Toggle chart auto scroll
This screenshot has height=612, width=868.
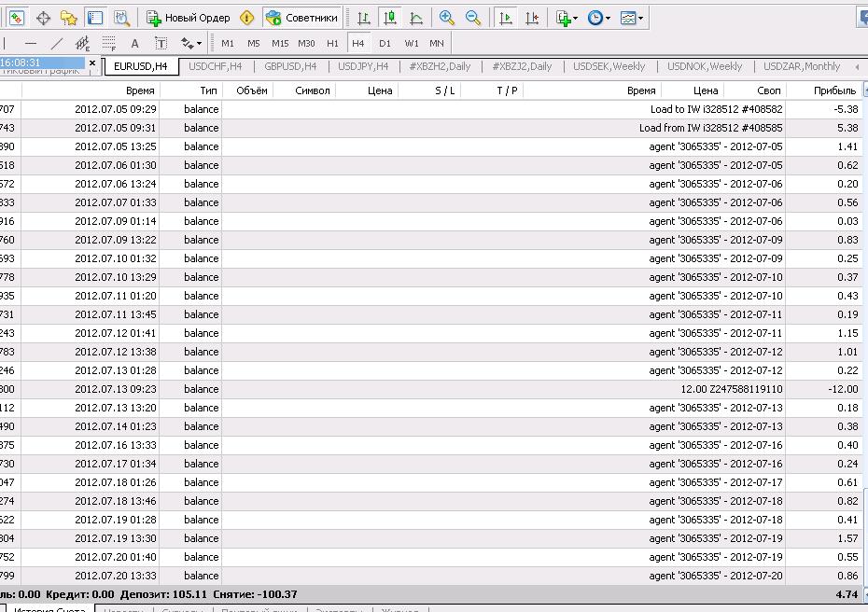pyautogui.click(x=506, y=18)
